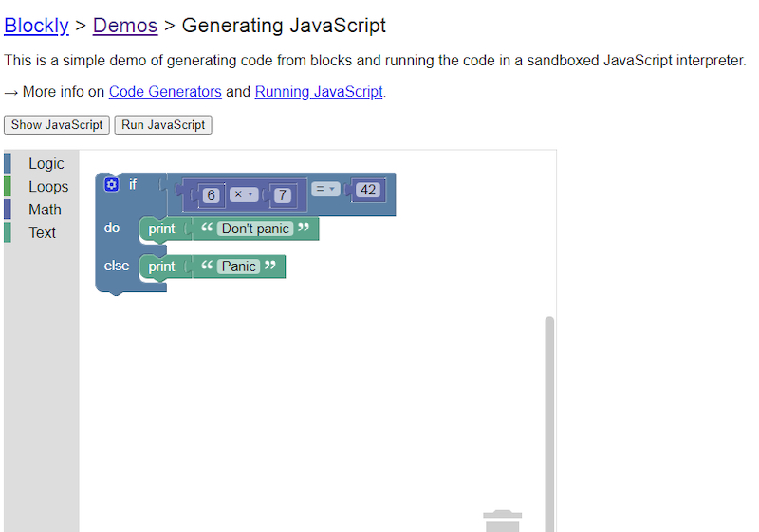Open the if block's gear mutator icon

point(111,184)
